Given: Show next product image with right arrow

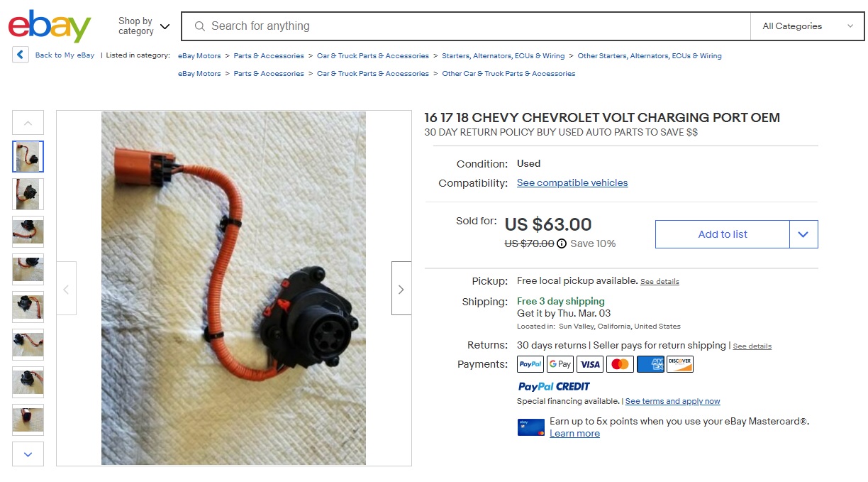Looking at the screenshot, I should (401, 288).
